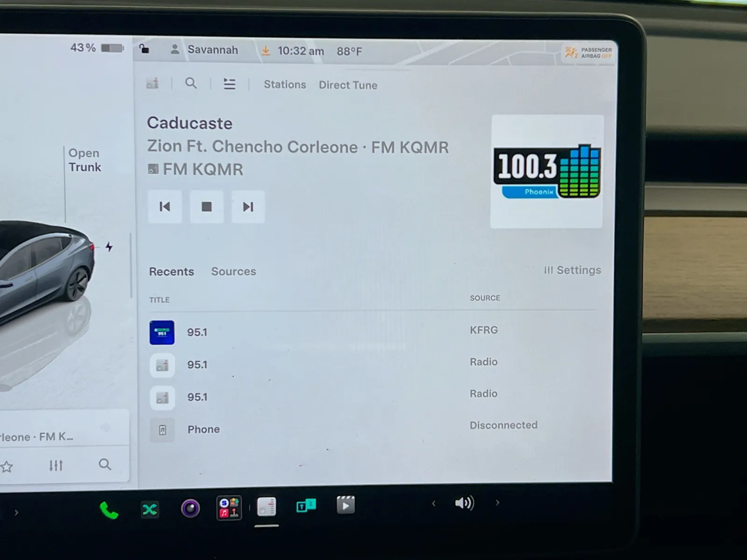Open the camera app in dock
Image resolution: width=747 pixels, height=560 pixels.
coord(190,508)
